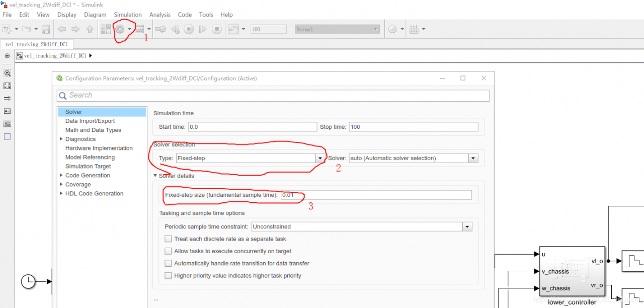Enable Allow tasks to execute concurrently on target
The width and height of the screenshot is (644, 308).
coord(168,251)
